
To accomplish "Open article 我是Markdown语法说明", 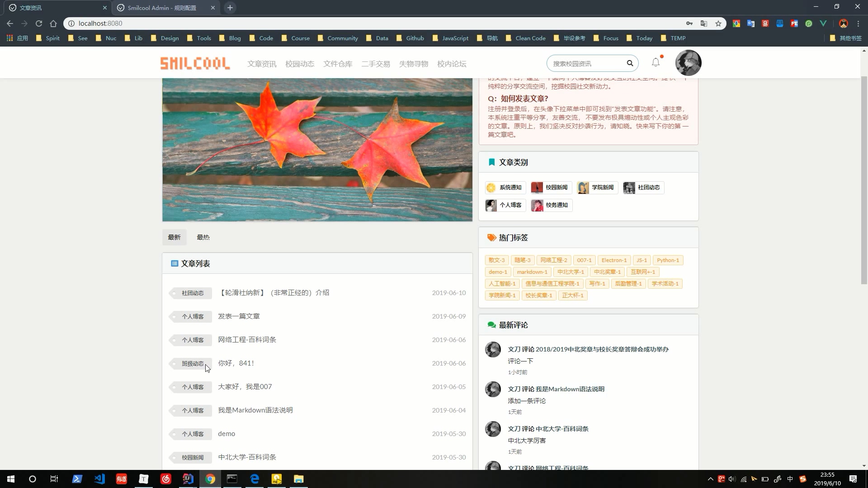I will point(255,410).
